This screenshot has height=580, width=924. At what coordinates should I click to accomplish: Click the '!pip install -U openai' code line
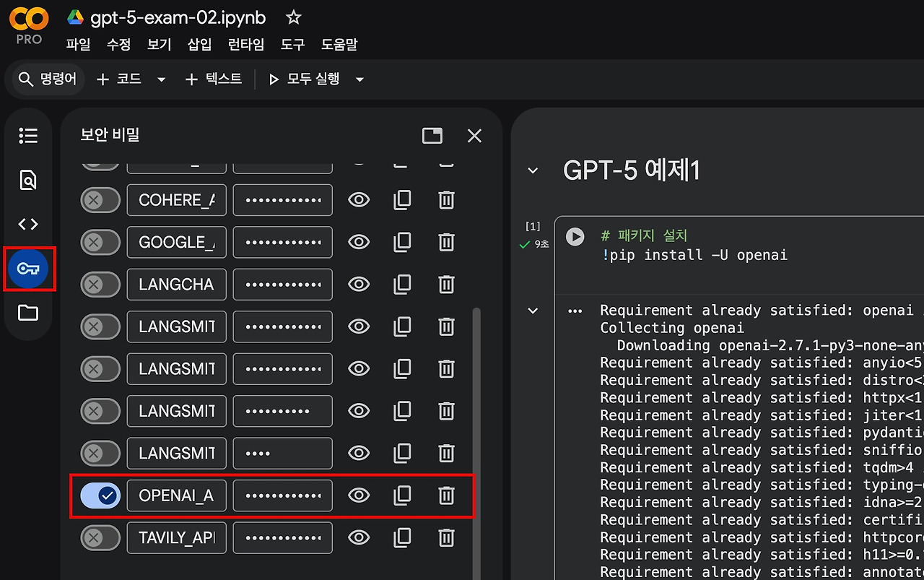(x=694, y=255)
